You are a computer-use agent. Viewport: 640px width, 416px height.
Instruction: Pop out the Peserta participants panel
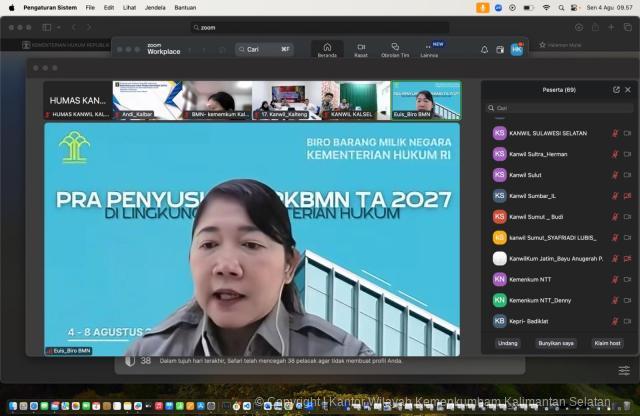pyautogui.click(x=616, y=89)
